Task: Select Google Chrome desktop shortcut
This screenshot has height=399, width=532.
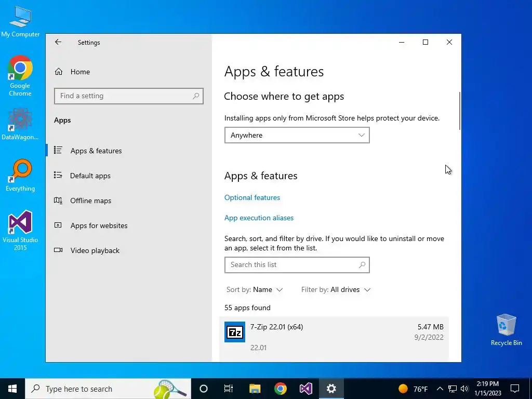Action: tap(20, 76)
